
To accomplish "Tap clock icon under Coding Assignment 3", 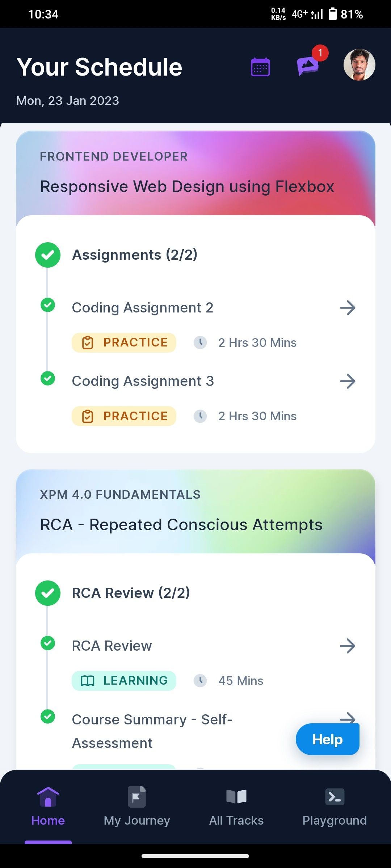I will (x=200, y=416).
